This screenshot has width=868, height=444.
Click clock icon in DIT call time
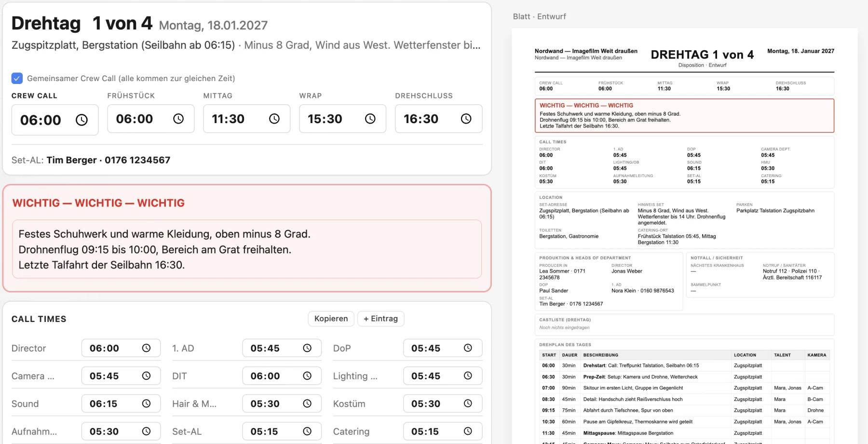[307, 376]
